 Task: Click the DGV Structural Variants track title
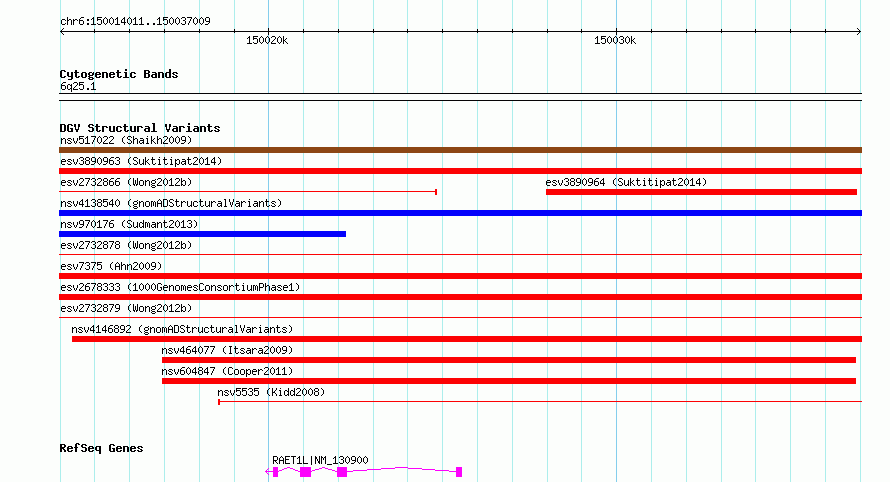pyautogui.click(x=140, y=128)
